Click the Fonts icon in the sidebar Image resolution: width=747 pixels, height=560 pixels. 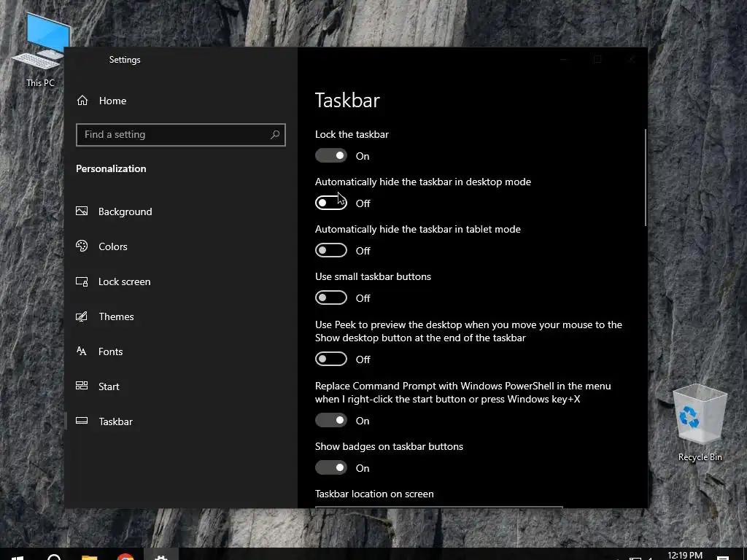coord(82,351)
